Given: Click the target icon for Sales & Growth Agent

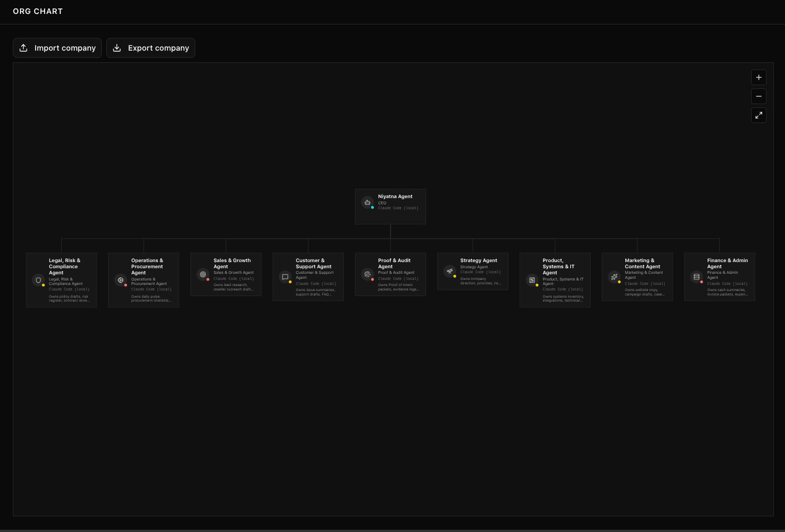Looking at the screenshot, I should click(203, 274).
